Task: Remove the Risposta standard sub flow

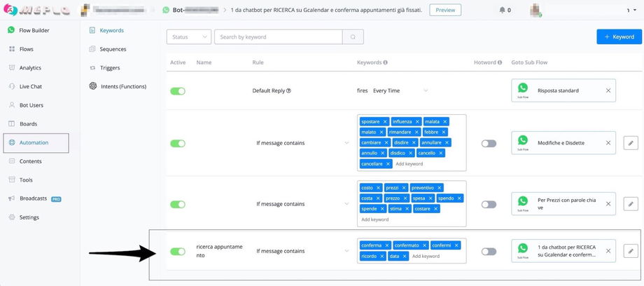Action: (x=608, y=90)
